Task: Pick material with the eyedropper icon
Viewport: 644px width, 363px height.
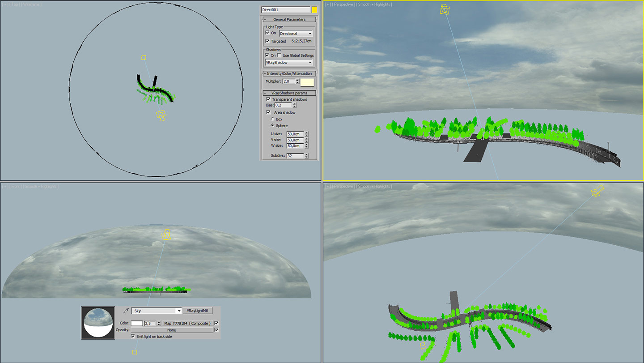Action: point(126,311)
